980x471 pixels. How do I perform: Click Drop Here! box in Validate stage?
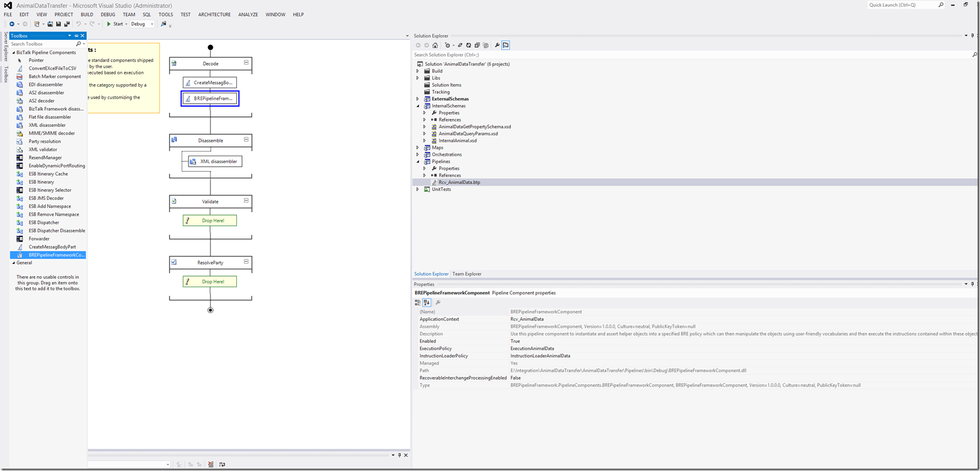pos(210,220)
